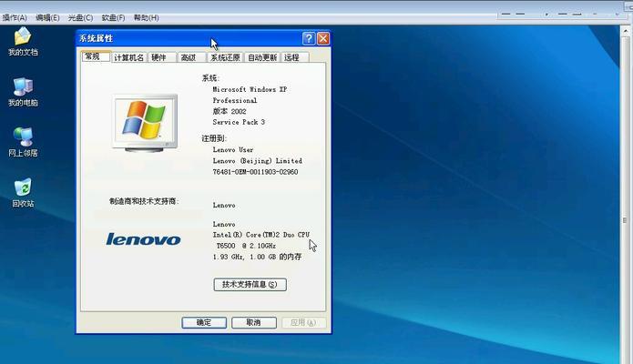This screenshot has width=633, height=364.
Task: Open the 光盘(C) menu
Action: coord(80,18)
